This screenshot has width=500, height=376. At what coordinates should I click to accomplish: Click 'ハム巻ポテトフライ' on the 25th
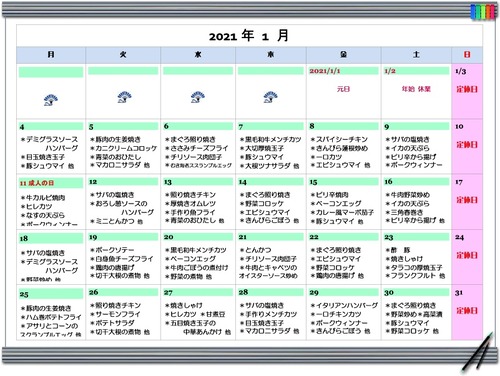coord(53,317)
